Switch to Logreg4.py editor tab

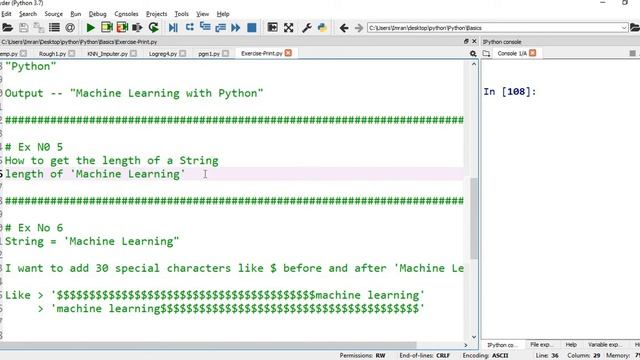pos(163,53)
